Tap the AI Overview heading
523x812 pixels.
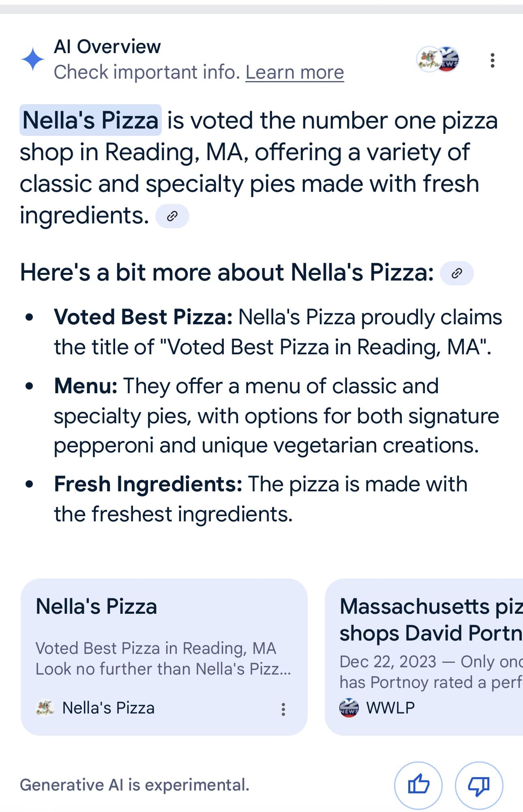(x=107, y=47)
